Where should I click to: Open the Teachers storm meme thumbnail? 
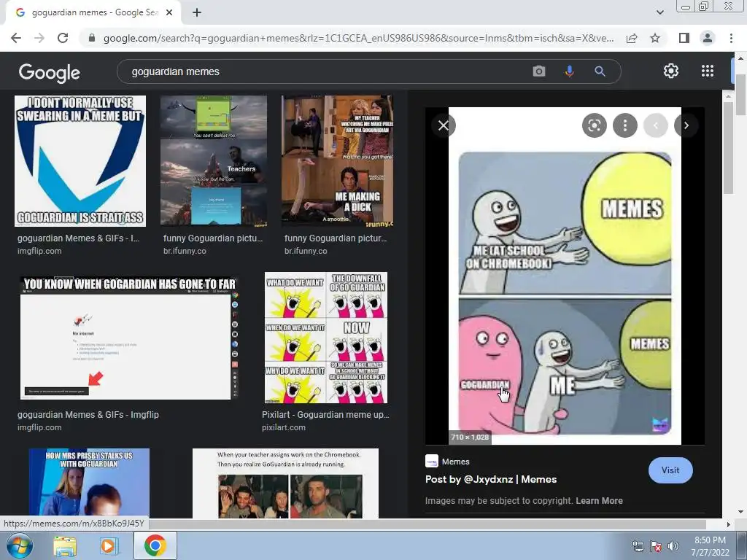(x=214, y=160)
